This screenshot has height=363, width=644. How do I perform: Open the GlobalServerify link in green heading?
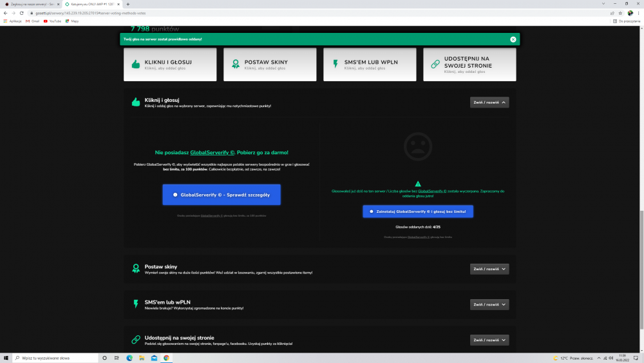tap(212, 153)
